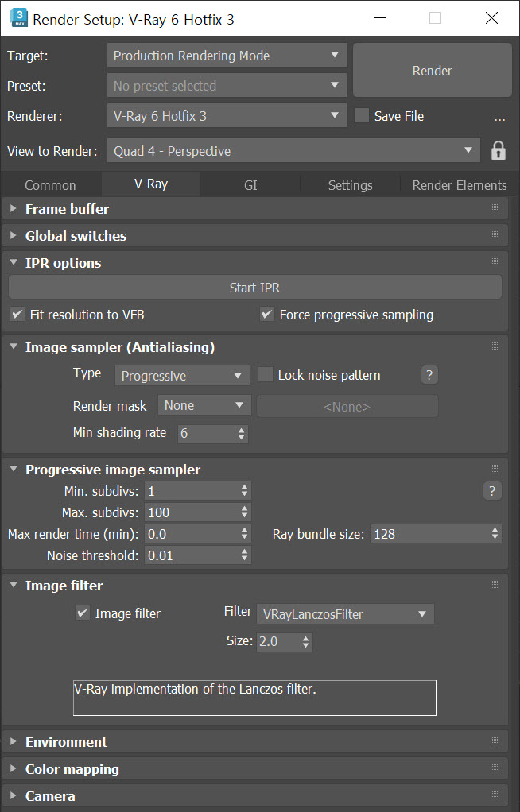Click Color mapping rollout grip handle

click(495, 768)
